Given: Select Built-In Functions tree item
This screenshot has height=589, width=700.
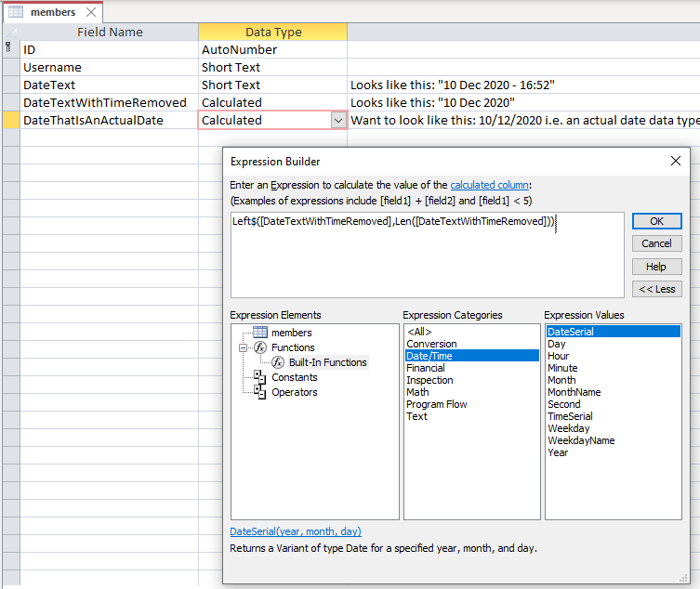Looking at the screenshot, I should click(327, 362).
